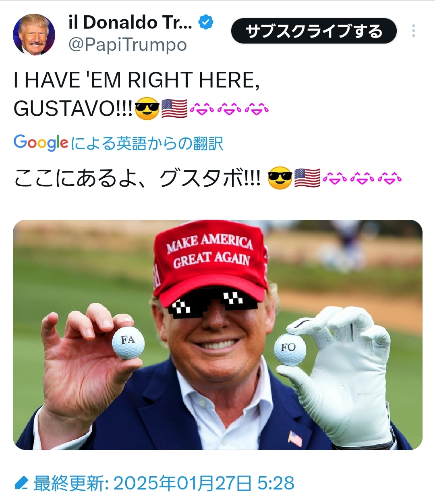
Task: Open the three-dot more options menu
Action: pyautogui.click(x=414, y=31)
